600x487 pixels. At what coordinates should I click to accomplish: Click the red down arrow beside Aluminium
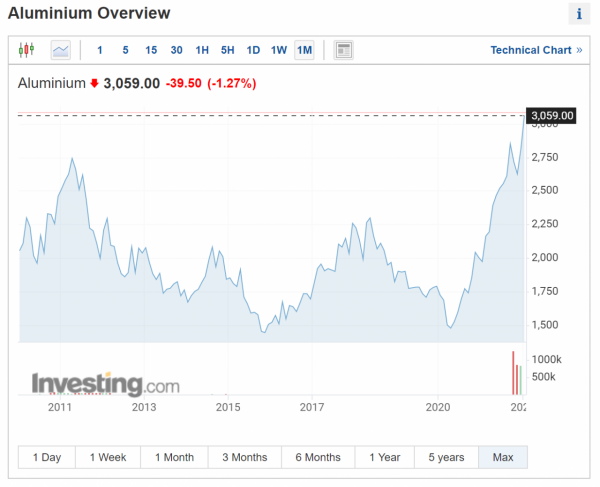tap(95, 83)
